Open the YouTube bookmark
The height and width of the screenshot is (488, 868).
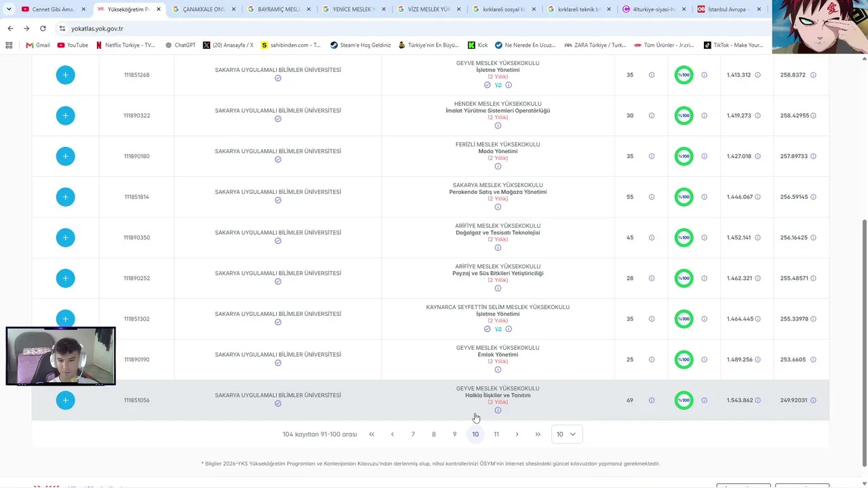73,45
